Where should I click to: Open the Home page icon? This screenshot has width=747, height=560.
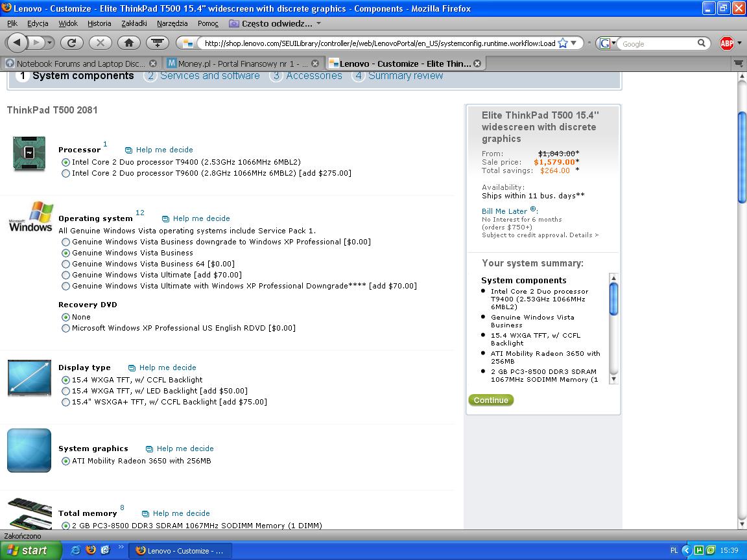(128, 43)
